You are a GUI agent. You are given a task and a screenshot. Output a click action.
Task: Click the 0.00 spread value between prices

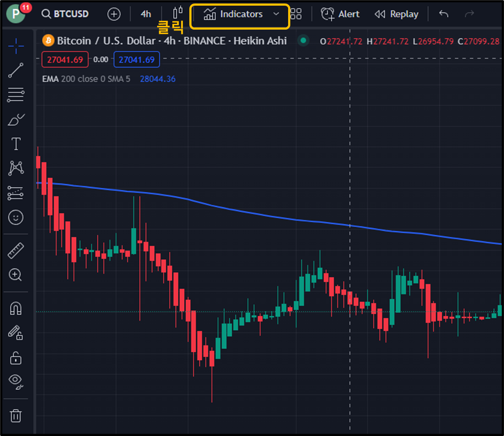tap(101, 60)
